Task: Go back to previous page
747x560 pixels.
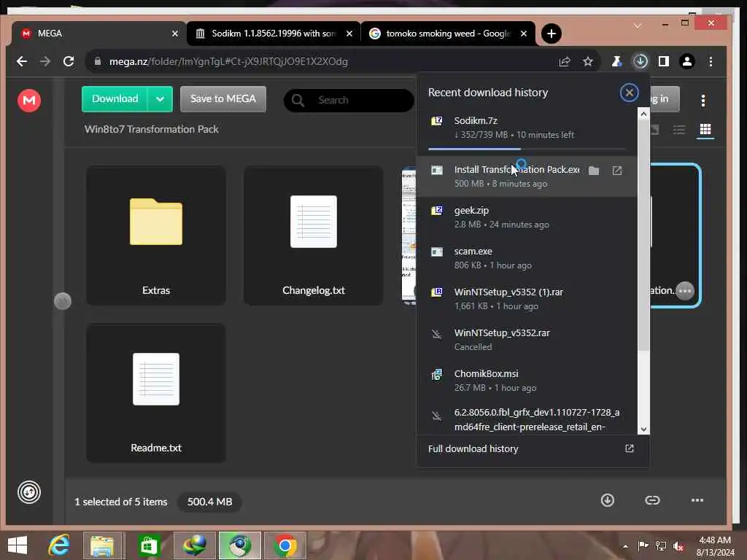Action: click(22, 61)
